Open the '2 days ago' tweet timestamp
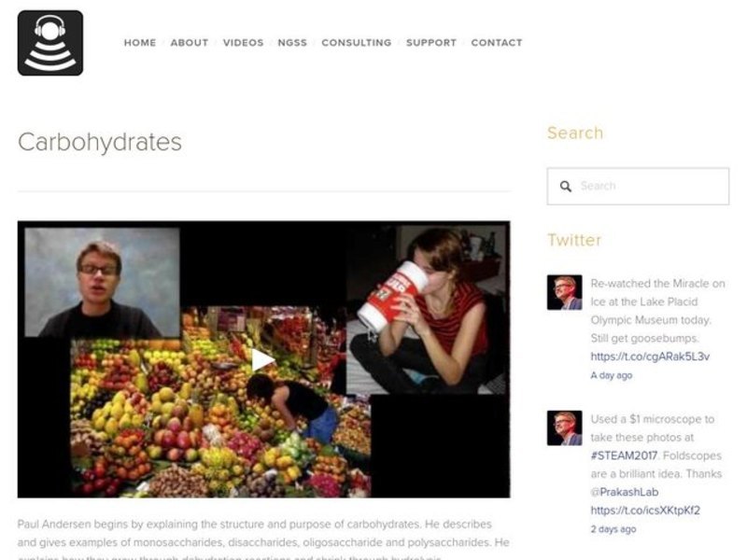Viewport: 747px width, 560px height. coord(613,529)
